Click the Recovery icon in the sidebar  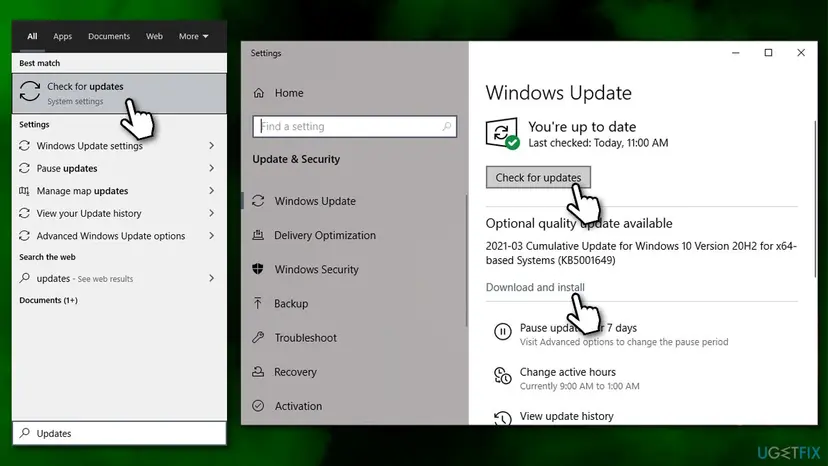click(x=258, y=371)
